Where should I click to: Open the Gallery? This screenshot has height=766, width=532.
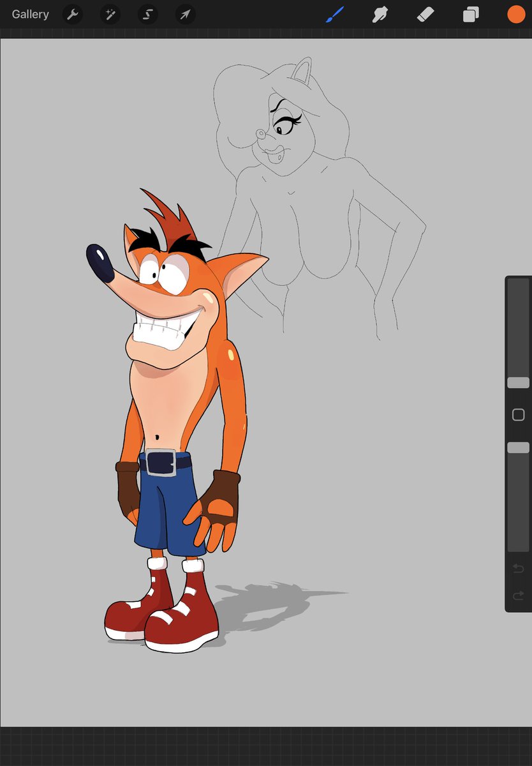30,14
